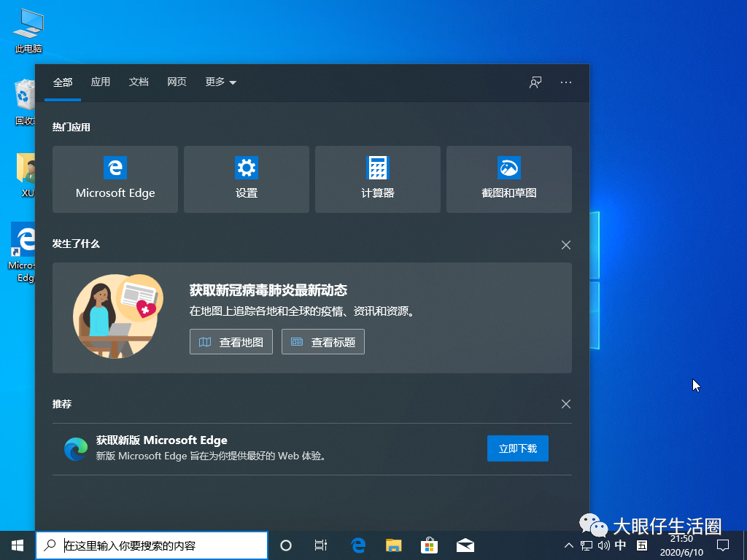The height and width of the screenshot is (560, 747).
Task: Click the 获取新版 Microsoft Edge title
Action: 161,440
